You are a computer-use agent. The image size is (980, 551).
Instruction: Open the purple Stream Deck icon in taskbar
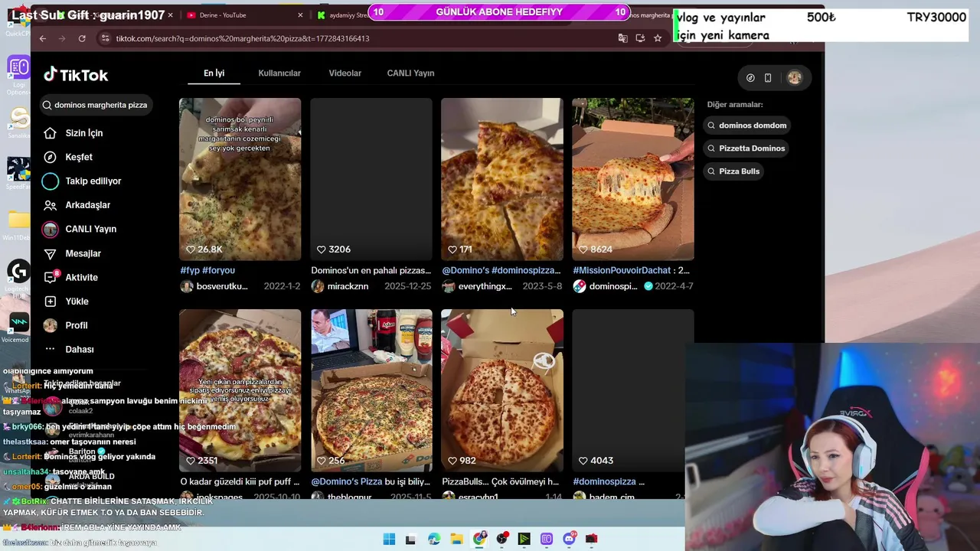coord(547,539)
